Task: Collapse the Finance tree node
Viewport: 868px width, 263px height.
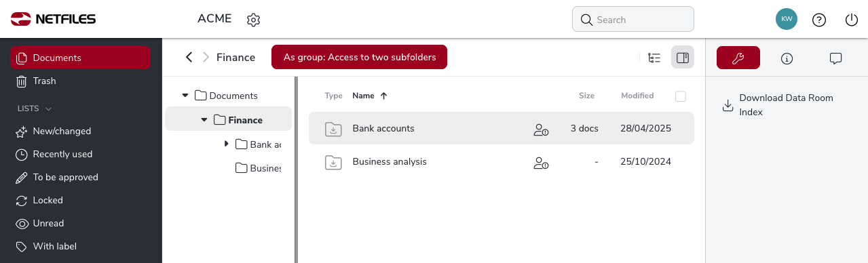Action: point(204,120)
